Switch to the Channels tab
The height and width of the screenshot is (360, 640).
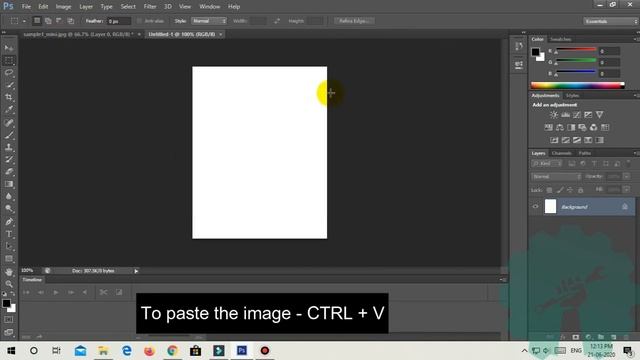[x=561, y=153]
